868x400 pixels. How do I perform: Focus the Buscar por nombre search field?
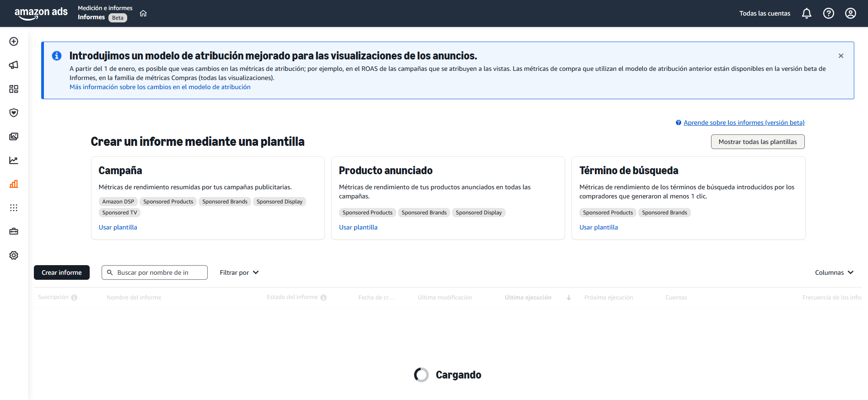click(x=155, y=272)
